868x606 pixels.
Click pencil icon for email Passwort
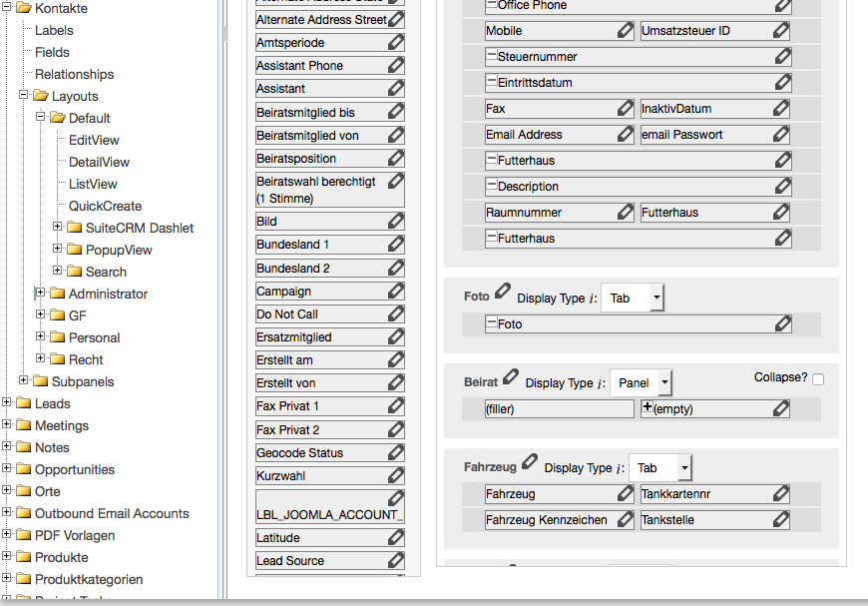click(x=781, y=134)
